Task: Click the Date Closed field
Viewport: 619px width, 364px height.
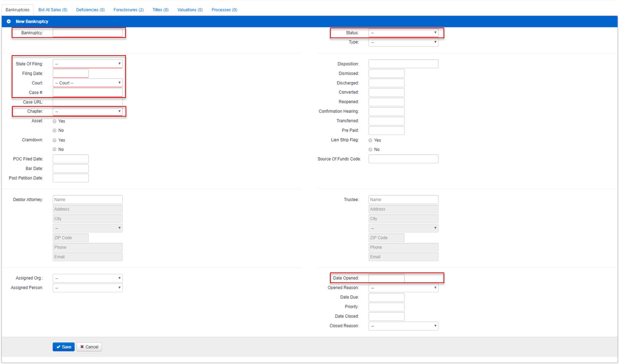Action: pos(386,317)
